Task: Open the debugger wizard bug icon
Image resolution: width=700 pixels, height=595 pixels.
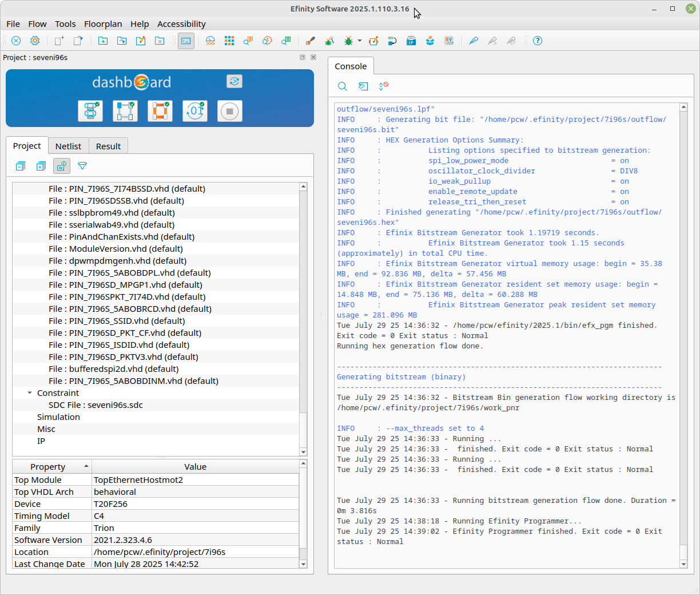Action: (x=329, y=41)
